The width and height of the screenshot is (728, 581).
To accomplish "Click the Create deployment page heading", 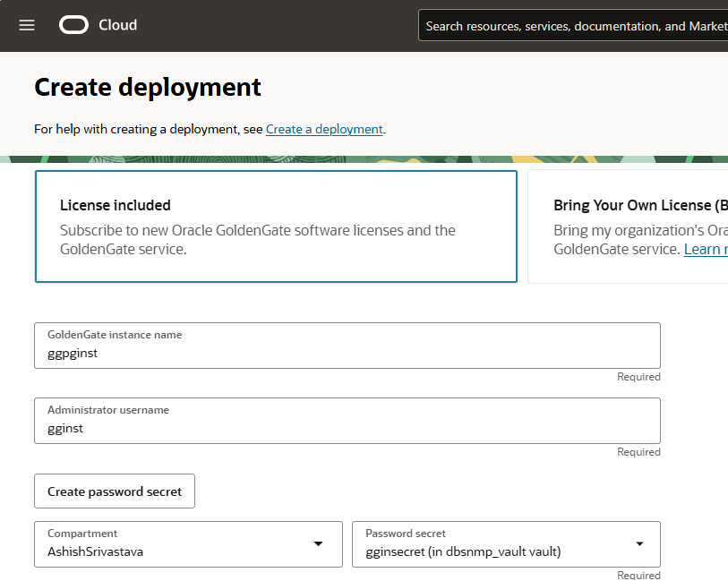I will click(148, 87).
